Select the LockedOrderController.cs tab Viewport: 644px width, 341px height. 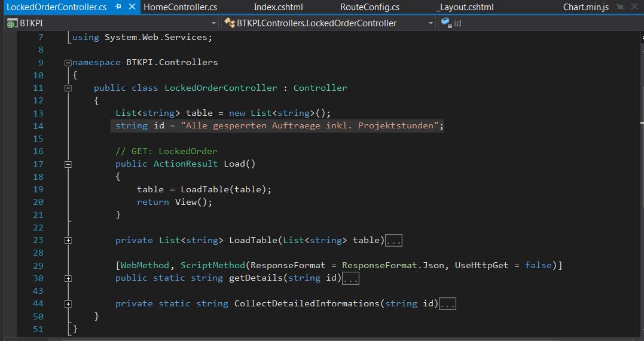(x=57, y=7)
